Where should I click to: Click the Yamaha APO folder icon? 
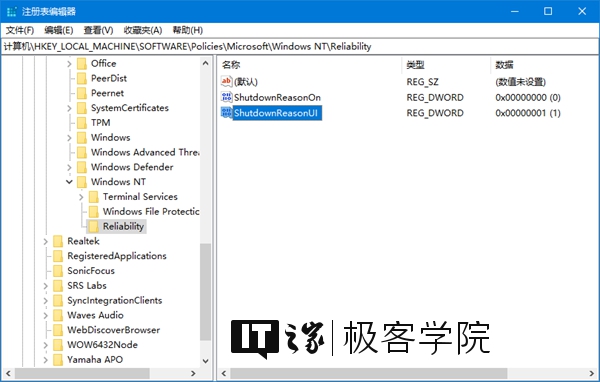pos(58,360)
